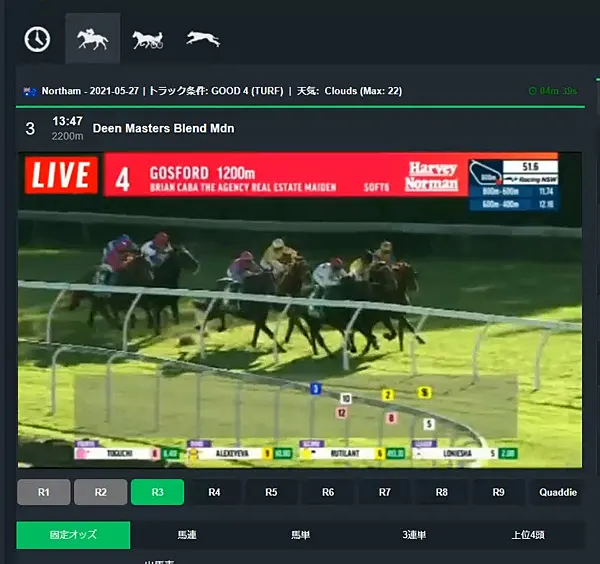Select the 固定オッズ bet type tab
Viewport: 600px width, 564px height.
click(x=73, y=535)
